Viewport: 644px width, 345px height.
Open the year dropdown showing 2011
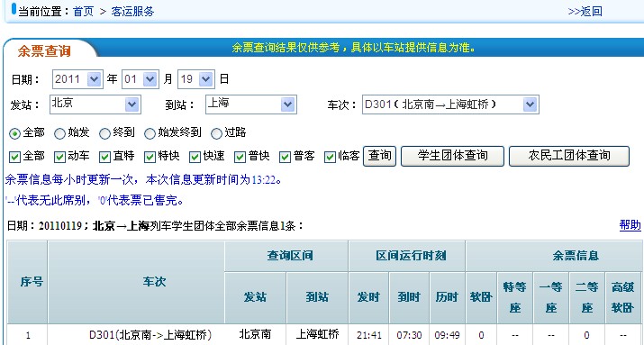pos(77,79)
